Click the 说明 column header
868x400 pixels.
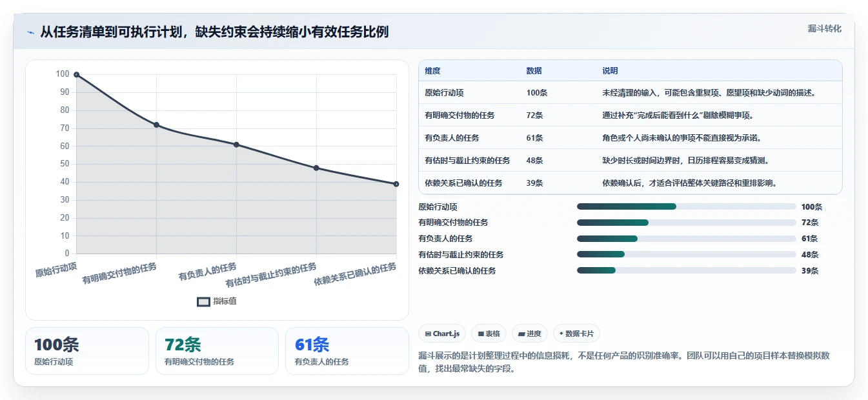(610, 71)
